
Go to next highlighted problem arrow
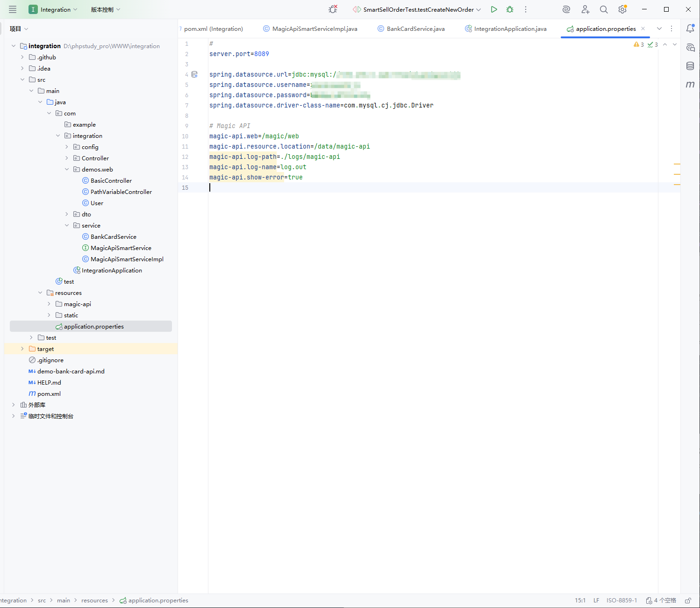click(675, 44)
